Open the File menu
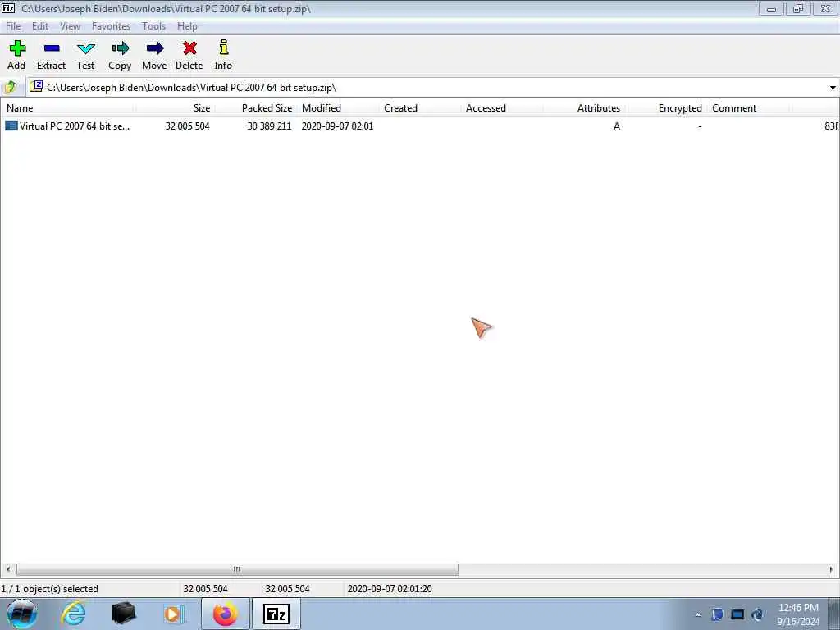The width and height of the screenshot is (840, 630). click(x=13, y=26)
